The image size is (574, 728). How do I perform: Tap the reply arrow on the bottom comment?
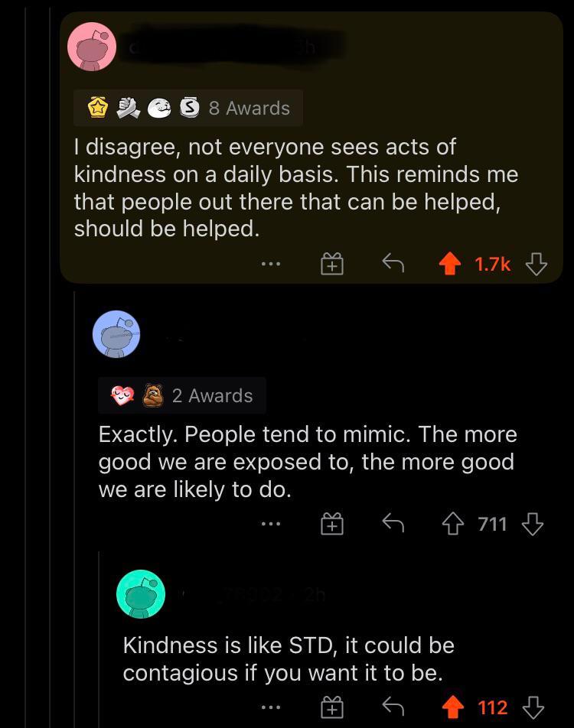392,707
